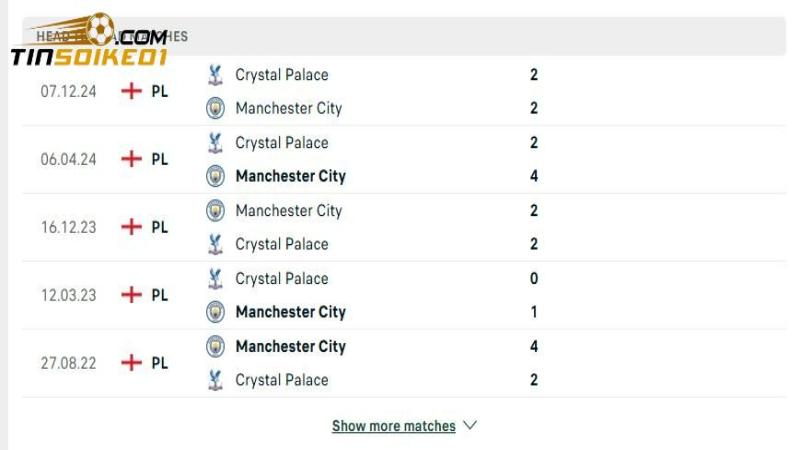Open match dated 16.12.23
800x450 pixels.
69,227
